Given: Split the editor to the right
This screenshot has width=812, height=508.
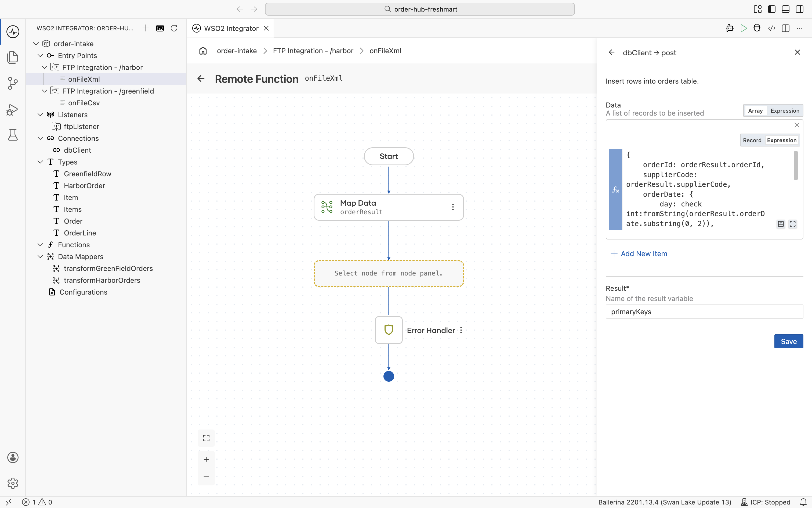Looking at the screenshot, I should (785, 28).
